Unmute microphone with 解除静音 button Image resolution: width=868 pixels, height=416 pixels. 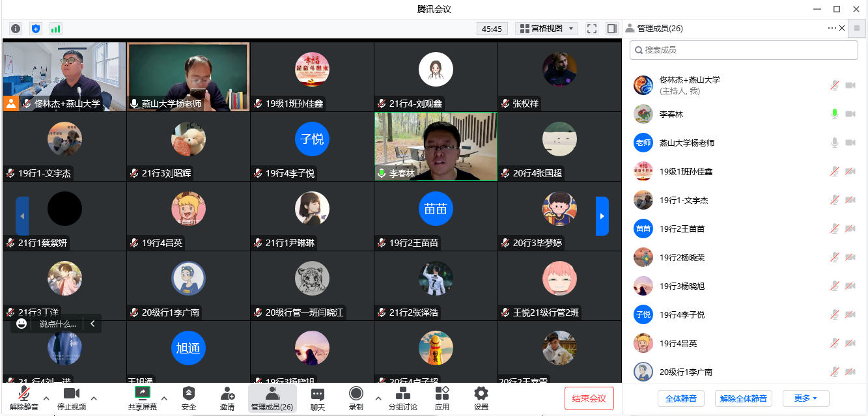(24, 398)
